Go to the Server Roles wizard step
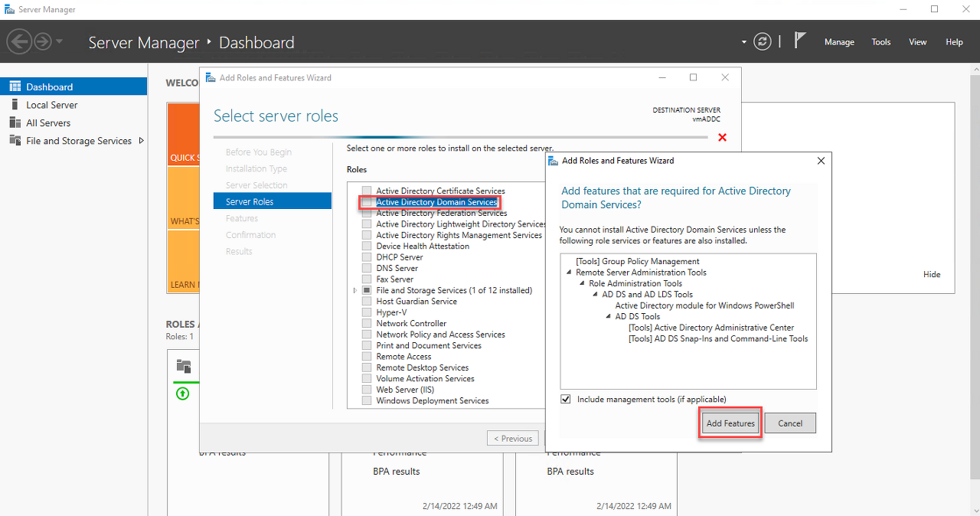This screenshot has height=516, width=980. pyautogui.click(x=273, y=201)
